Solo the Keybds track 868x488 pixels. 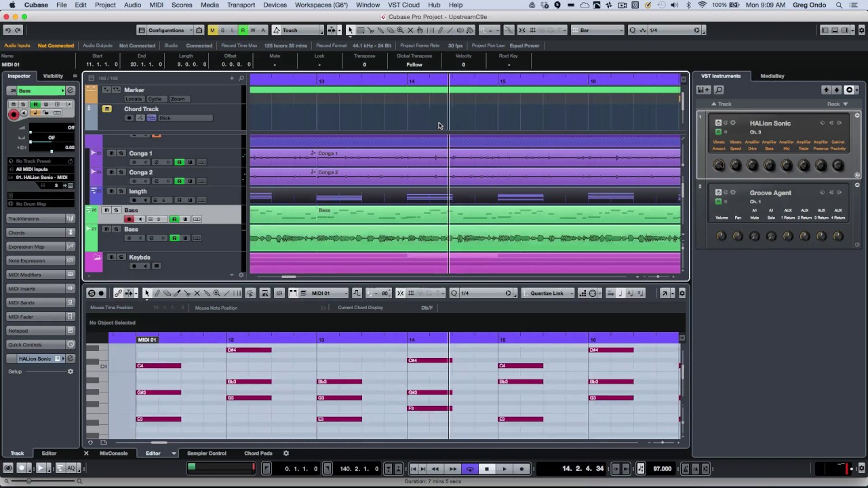(121, 257)
